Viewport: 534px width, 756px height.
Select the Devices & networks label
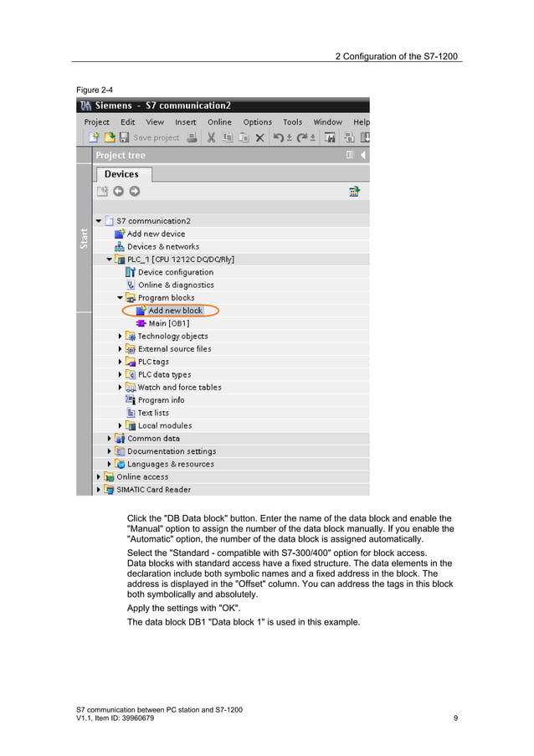[163, 247]
